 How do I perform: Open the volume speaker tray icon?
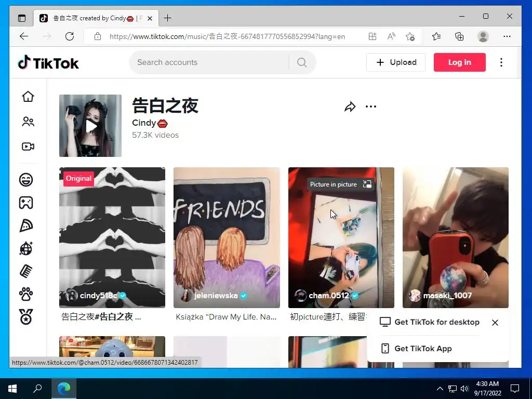click(x=464, y=389)
